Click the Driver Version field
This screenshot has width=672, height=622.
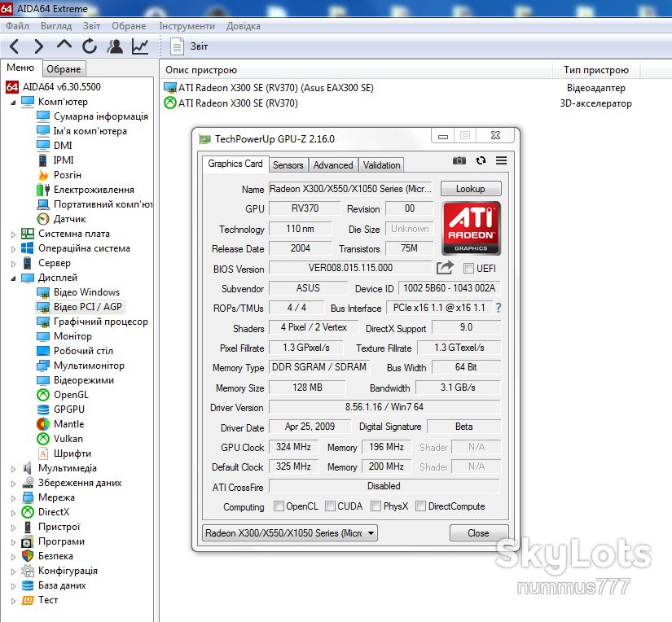pos(384,407)
